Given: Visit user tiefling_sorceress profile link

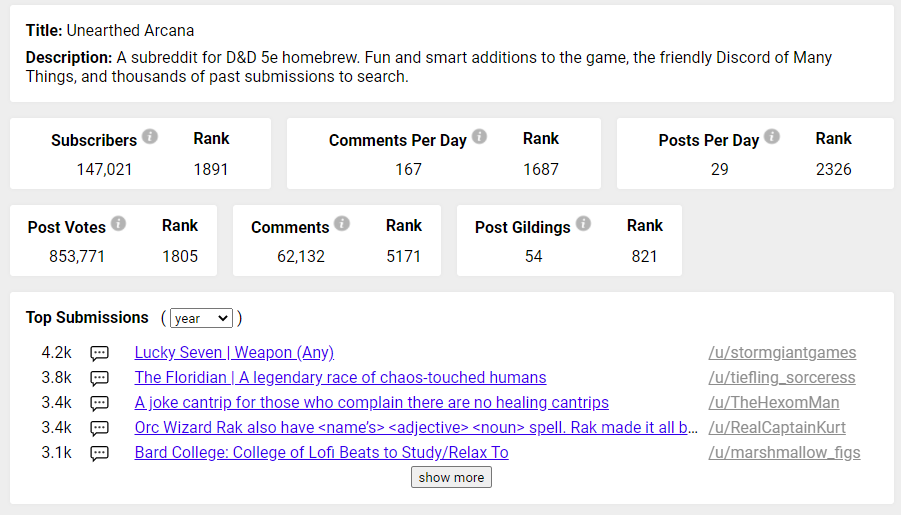Looking at the screenshot, I should click(781, 378).
